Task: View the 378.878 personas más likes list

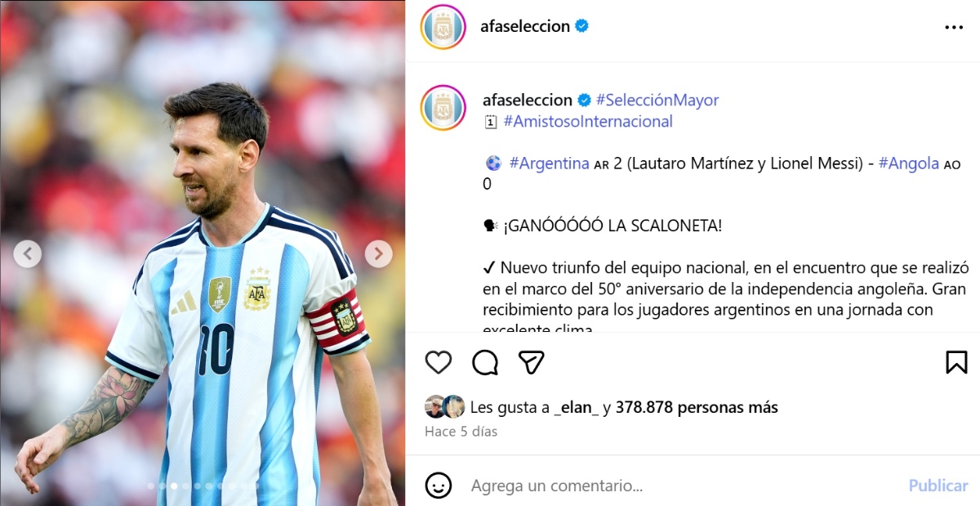Action: pyautogui.click(x=697, y=407)
